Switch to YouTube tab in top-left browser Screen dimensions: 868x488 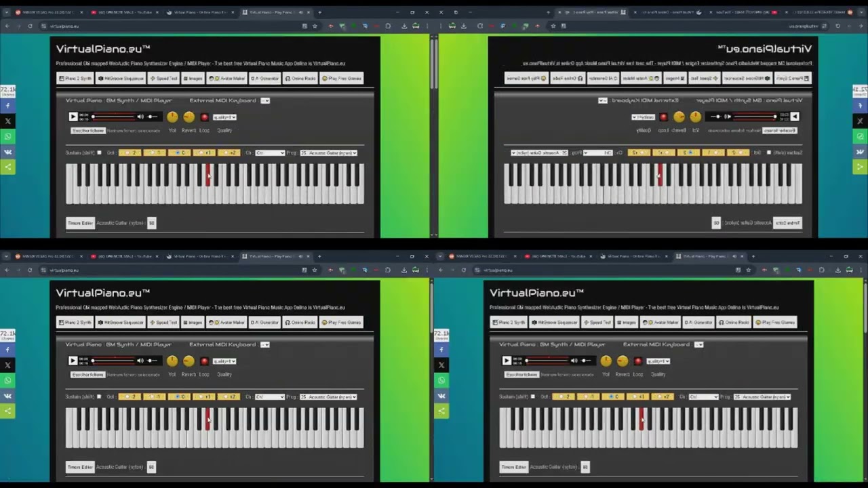[x=124, y=12]
